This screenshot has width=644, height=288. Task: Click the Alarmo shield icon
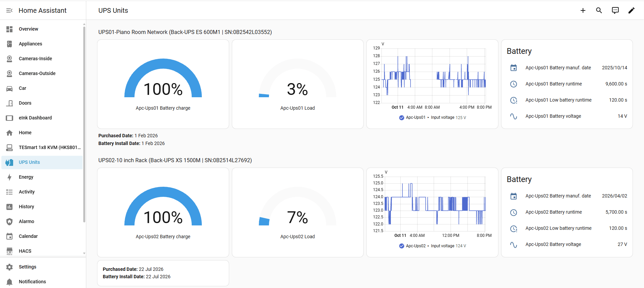click(x=9, y=222)
